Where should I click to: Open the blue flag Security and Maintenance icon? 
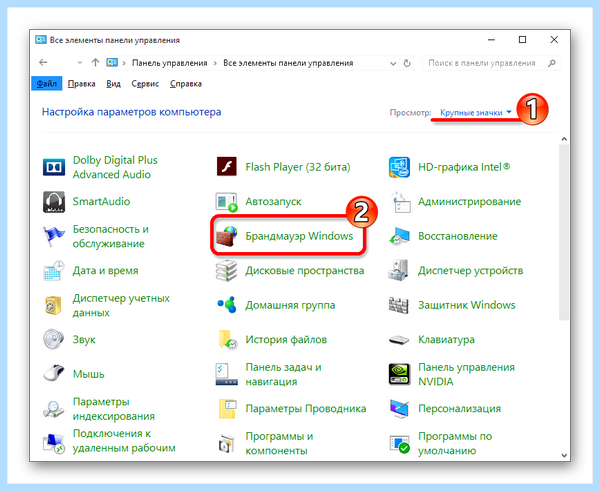point(54,236)
